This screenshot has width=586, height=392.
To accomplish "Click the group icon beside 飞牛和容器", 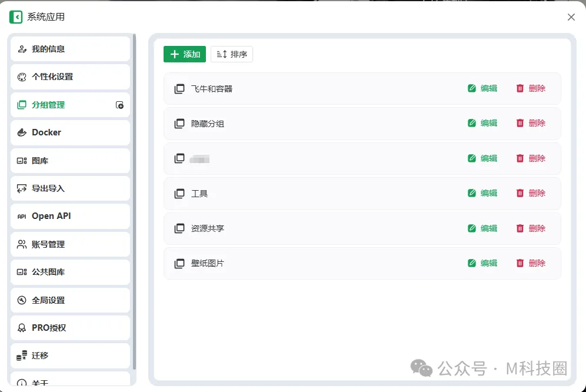I will (x=179, y=89).
